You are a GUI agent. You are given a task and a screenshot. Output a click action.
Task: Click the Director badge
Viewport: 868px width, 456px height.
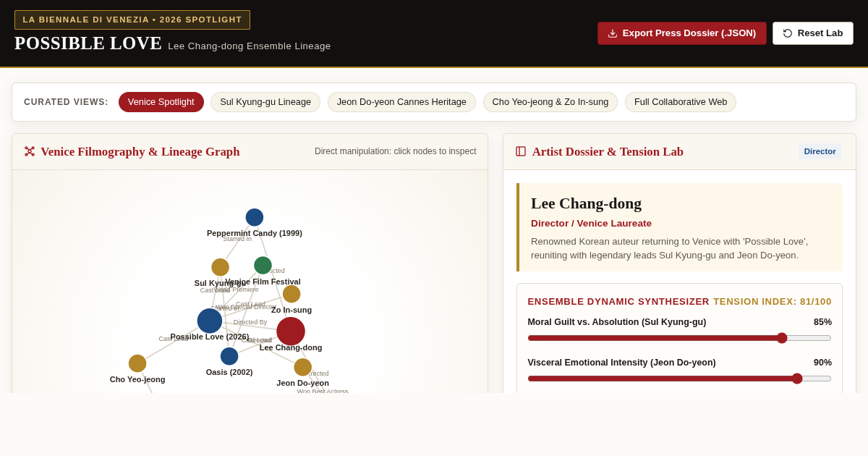point(820,151)
